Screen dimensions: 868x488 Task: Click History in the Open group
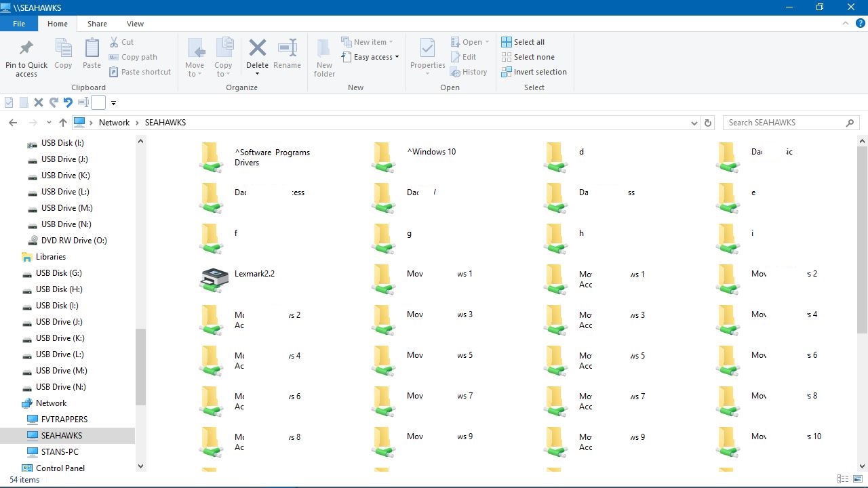point(469,72)
